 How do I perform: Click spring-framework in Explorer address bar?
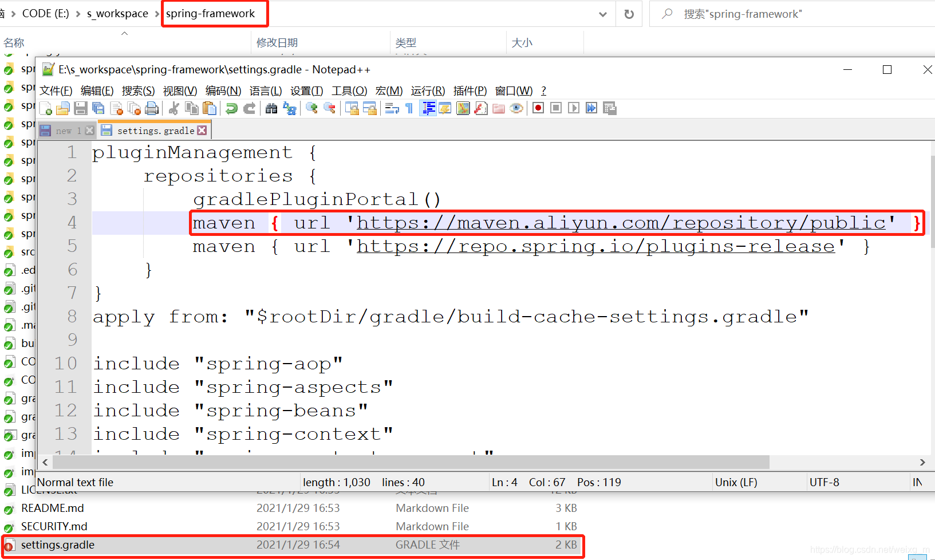tap(210, 14)
